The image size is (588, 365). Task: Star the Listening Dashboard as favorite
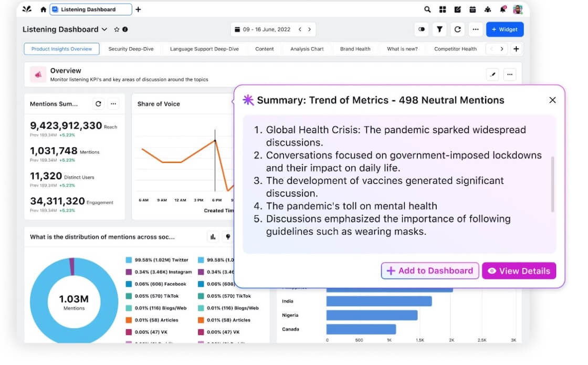(117, 29)
